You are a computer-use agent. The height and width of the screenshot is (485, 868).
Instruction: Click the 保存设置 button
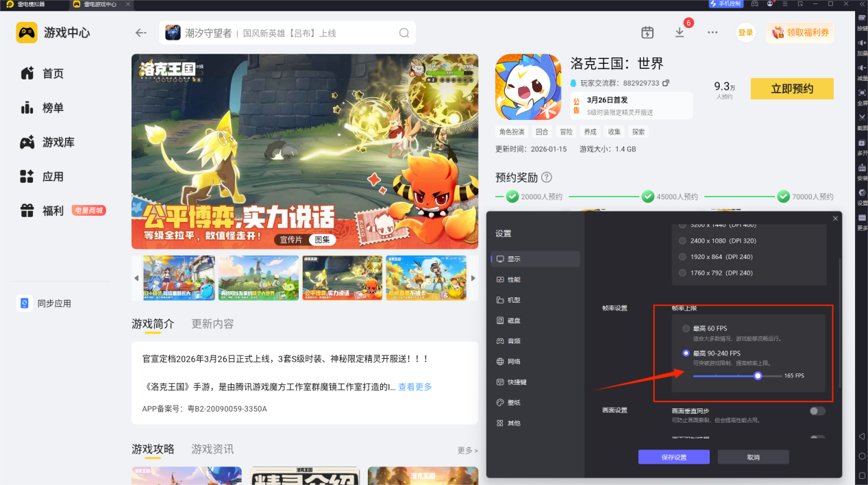coord(673,457)
